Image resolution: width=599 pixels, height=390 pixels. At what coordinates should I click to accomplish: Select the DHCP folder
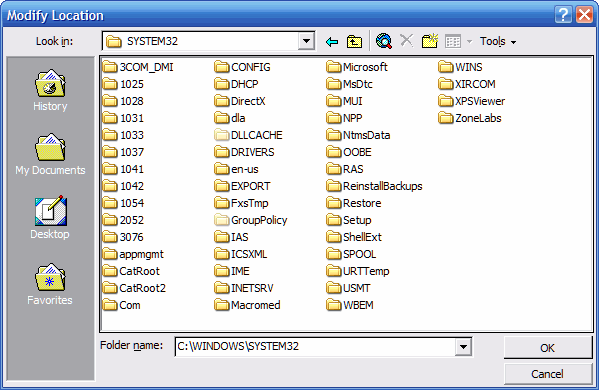click(236, 84)
